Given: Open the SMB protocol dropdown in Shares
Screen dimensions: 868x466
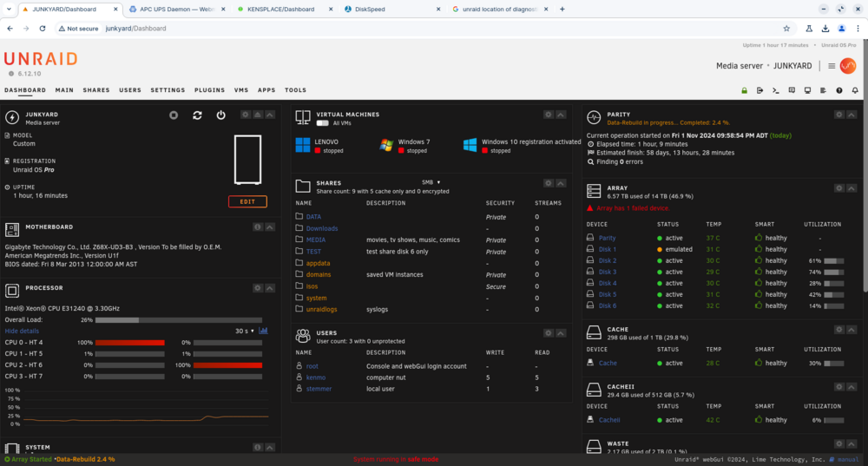Looking at the screenshot, I should coord(431,182).
